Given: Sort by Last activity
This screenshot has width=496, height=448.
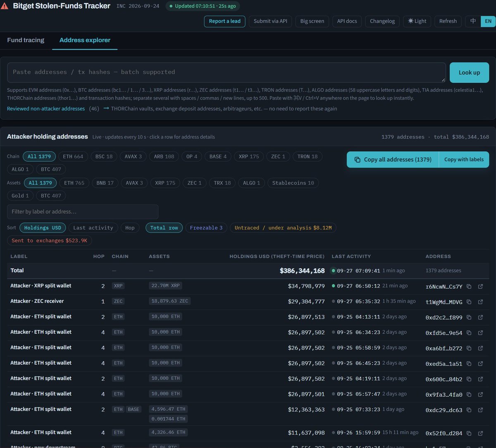Looking at the screenshot, I should pos(93,228).
